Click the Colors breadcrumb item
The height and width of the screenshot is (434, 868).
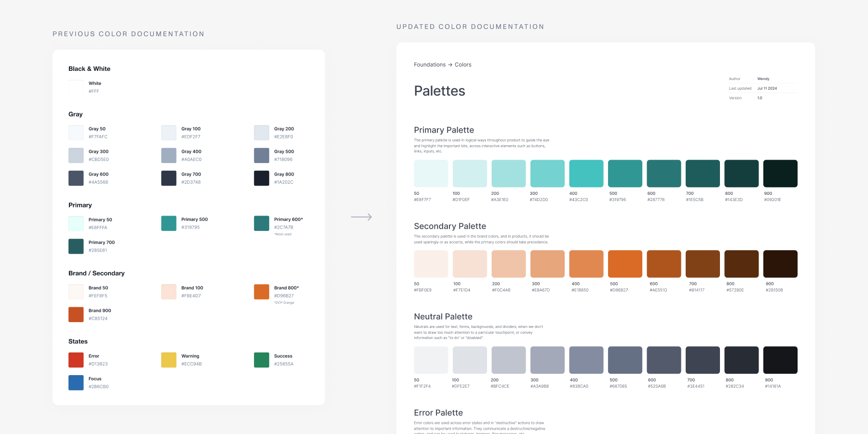coord(463,65)
